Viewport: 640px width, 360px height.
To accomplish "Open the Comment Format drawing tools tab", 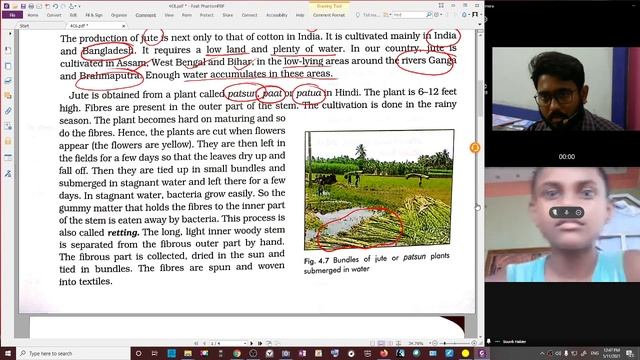I will pos(329,15).
